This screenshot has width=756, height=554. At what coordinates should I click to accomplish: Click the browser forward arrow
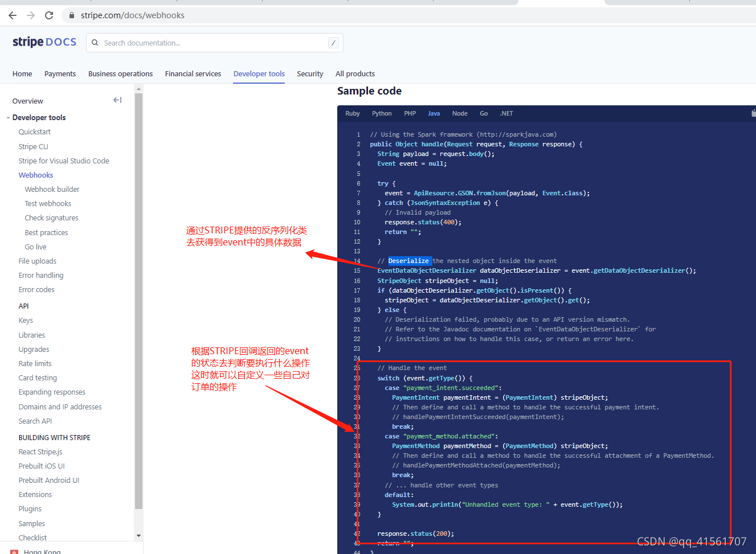coord(31,15)
